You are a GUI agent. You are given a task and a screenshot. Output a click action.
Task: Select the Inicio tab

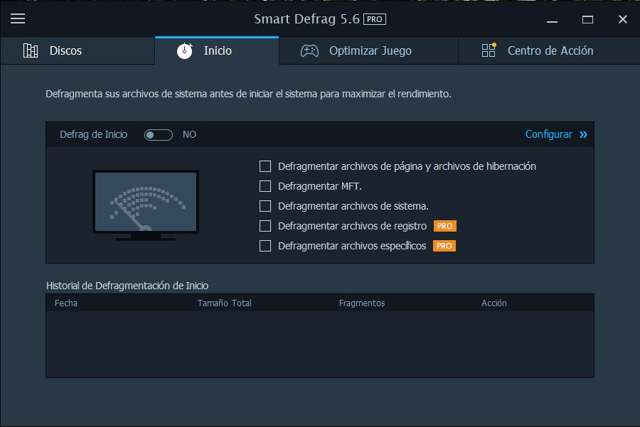[x=217, y=51]
